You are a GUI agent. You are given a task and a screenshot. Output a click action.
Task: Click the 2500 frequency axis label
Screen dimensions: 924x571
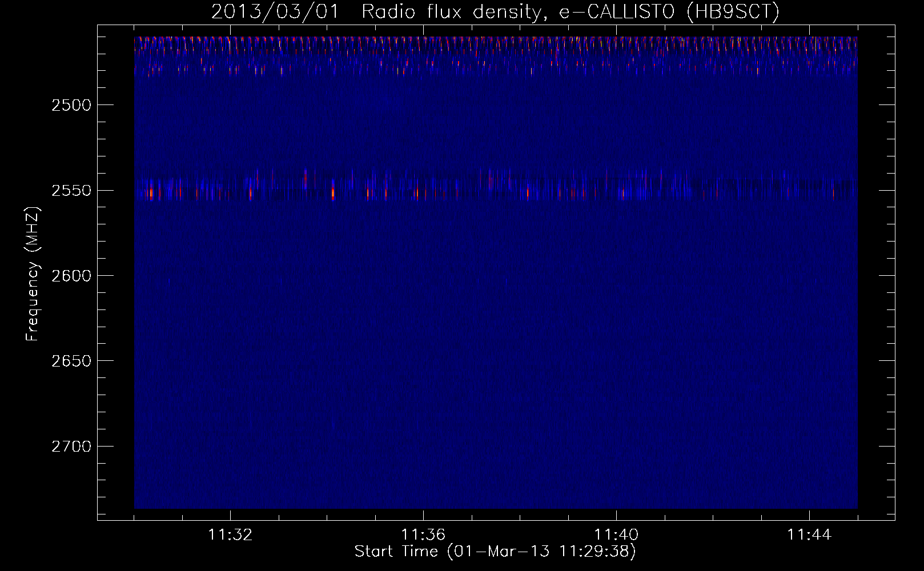71,106
